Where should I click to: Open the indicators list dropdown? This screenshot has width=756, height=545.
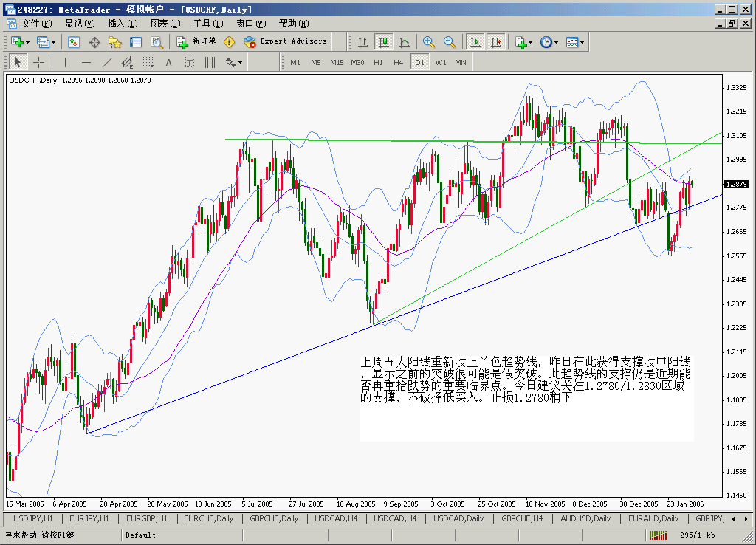pos(523,42)
